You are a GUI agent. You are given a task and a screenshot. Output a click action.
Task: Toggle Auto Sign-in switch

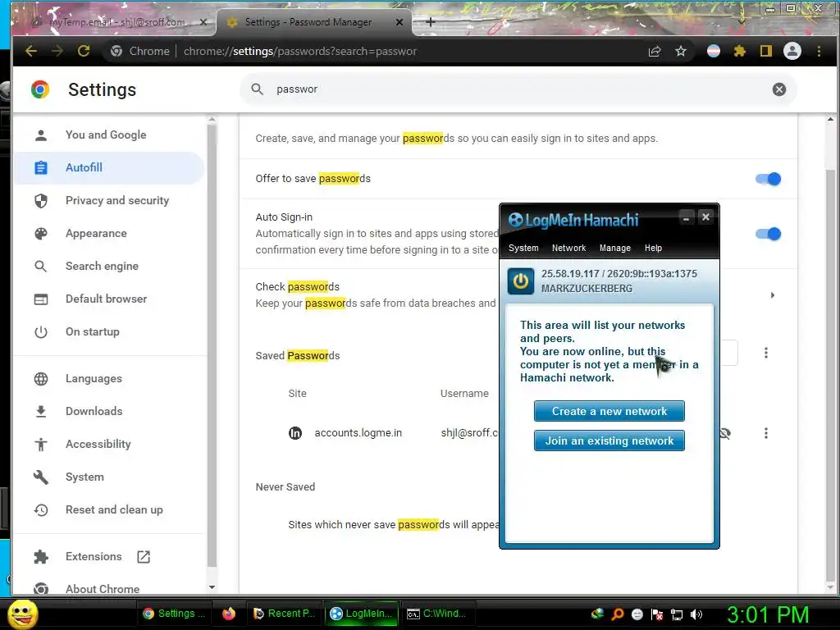coord(768,234)
